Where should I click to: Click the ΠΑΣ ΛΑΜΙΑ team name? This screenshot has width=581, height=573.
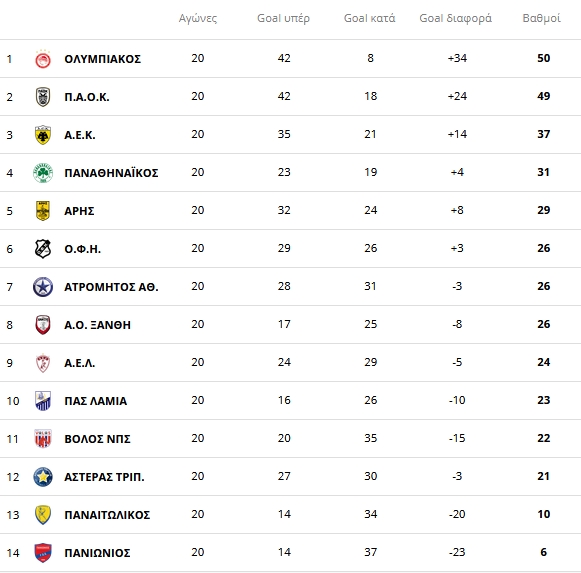(x=96, y=401)
